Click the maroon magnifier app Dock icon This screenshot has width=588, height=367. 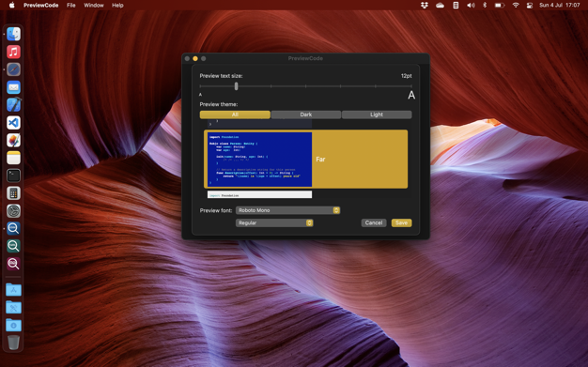[13, 264]
